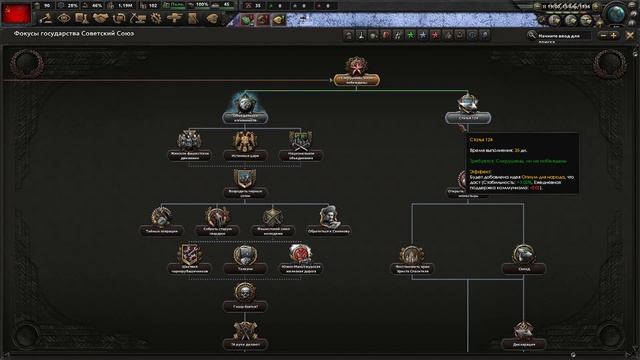This screenshot has width=640, height=360.
Task: Select the glowing blue focus on the left branch
Action: (245, 108)
